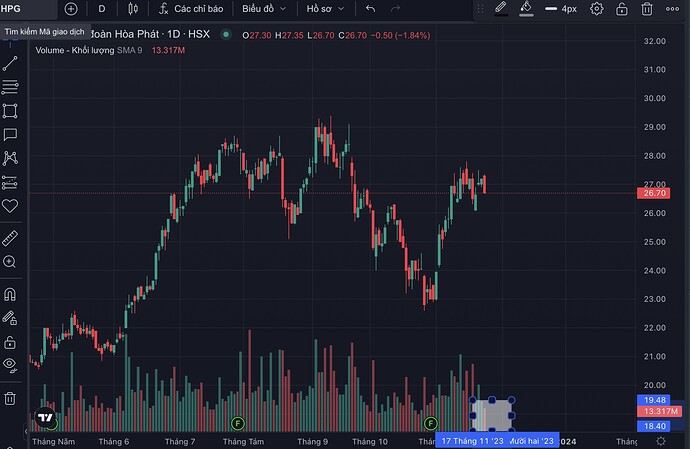The image size is (690, 449).
Task: Toggle the green market status dot
Action: pyautogui.click(x=226, y=34)
